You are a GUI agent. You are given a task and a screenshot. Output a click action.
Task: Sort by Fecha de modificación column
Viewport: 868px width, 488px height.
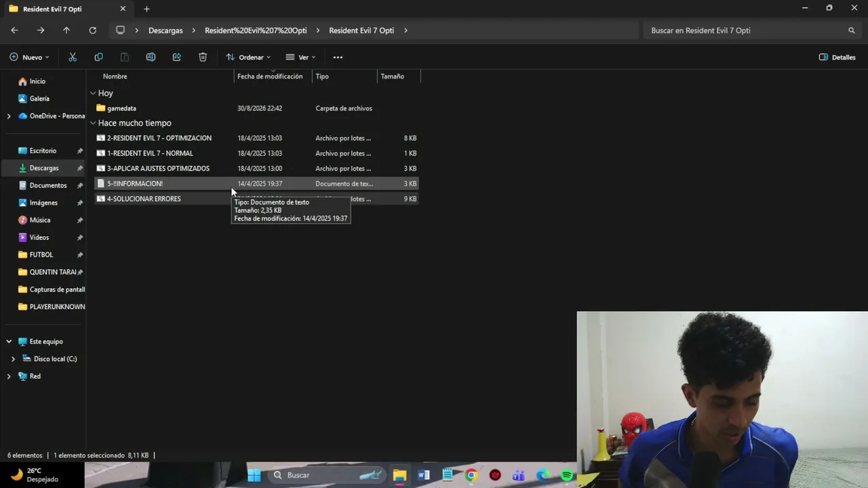coord(270,77)
